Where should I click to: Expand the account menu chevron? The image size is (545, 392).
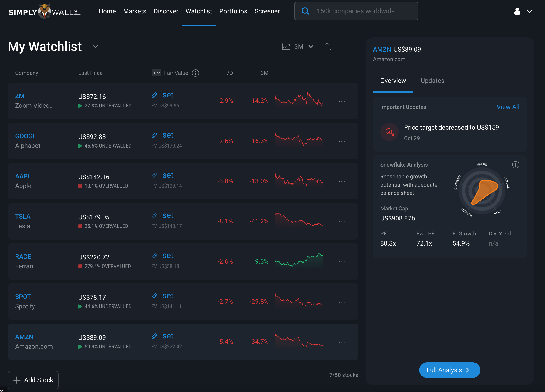point(529,11)
